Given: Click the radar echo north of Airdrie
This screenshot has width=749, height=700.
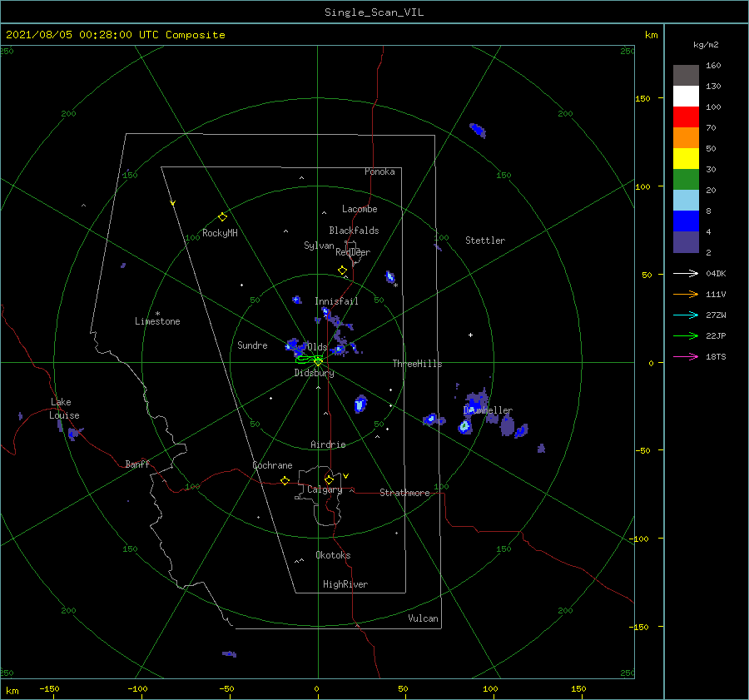Looking at the screenshot, I should click(360, 404).
